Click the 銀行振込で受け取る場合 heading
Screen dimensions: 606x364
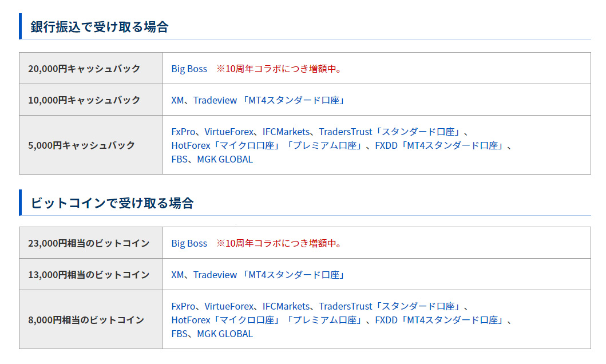100,27
